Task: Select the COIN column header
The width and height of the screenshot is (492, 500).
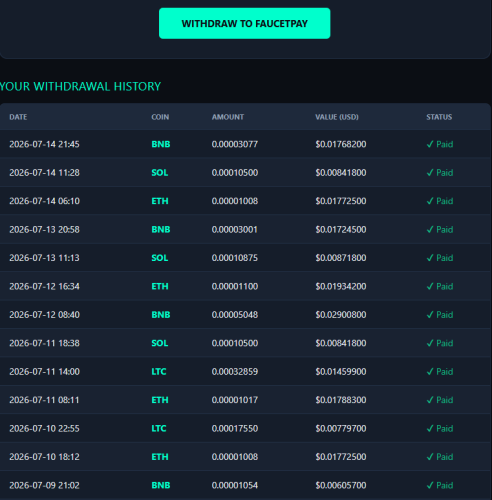Action: pos(160,117)
